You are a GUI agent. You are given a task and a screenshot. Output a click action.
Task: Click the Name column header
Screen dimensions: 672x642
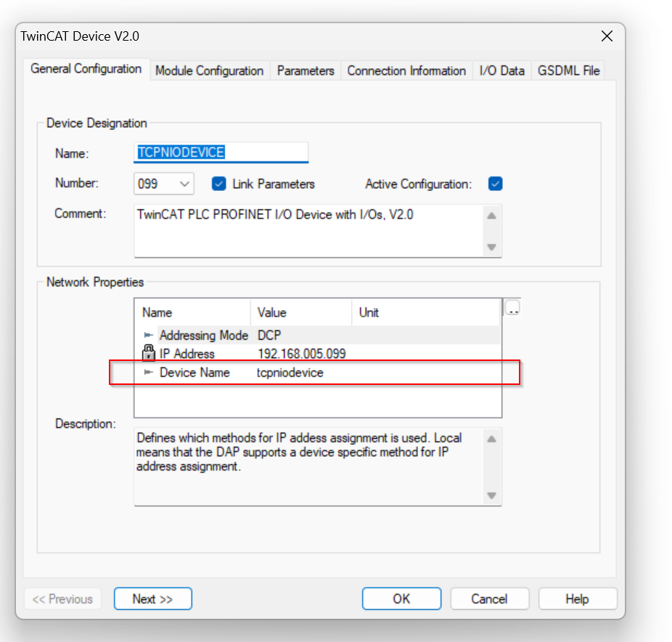pyautogui.click(x=193, y=312)
